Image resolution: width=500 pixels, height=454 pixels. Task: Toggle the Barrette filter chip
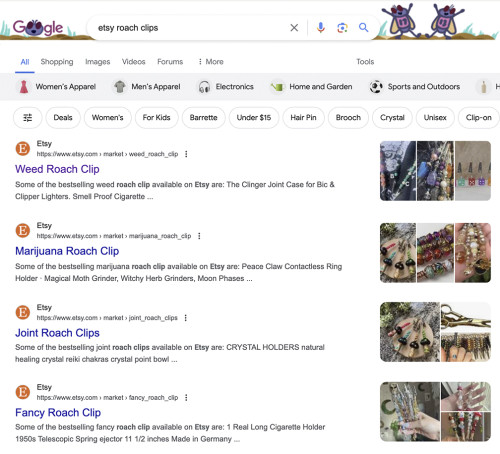click(204, 118)
